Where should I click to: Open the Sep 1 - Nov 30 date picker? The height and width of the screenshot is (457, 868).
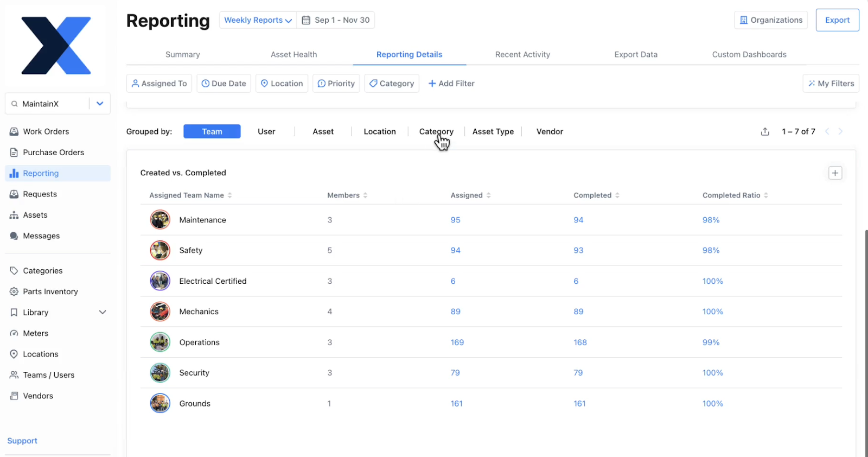coord(336,20)
